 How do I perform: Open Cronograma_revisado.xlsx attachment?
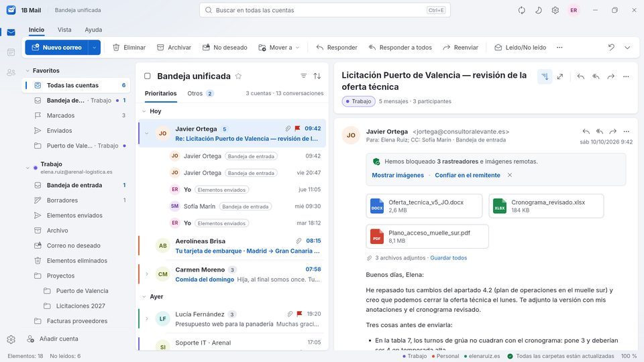pos(546,206)
